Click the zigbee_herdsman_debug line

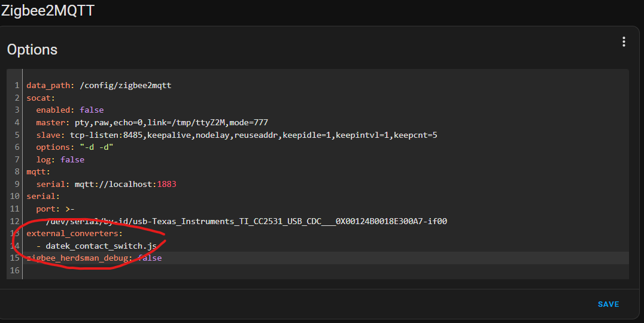94,258
